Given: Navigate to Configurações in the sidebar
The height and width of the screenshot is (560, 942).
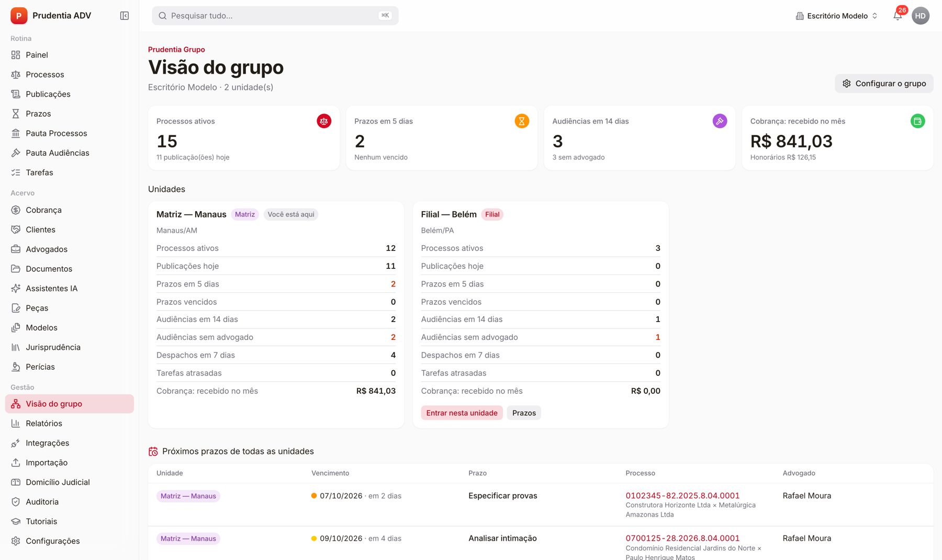Looking at the screenshot, I should pyautogui.click(x=70, y=541).
